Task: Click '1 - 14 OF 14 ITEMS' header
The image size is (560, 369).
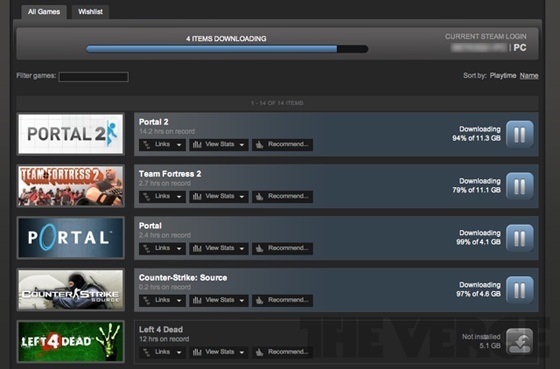Action: point(277,103)
